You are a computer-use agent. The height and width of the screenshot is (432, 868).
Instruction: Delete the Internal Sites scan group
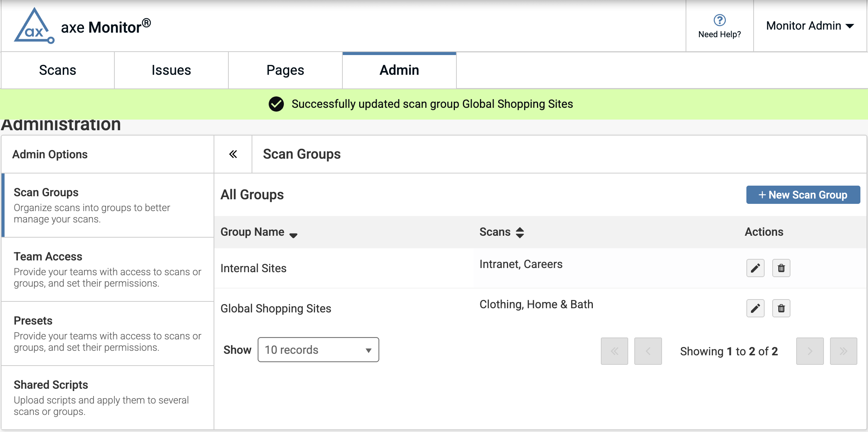pos(781,268)
